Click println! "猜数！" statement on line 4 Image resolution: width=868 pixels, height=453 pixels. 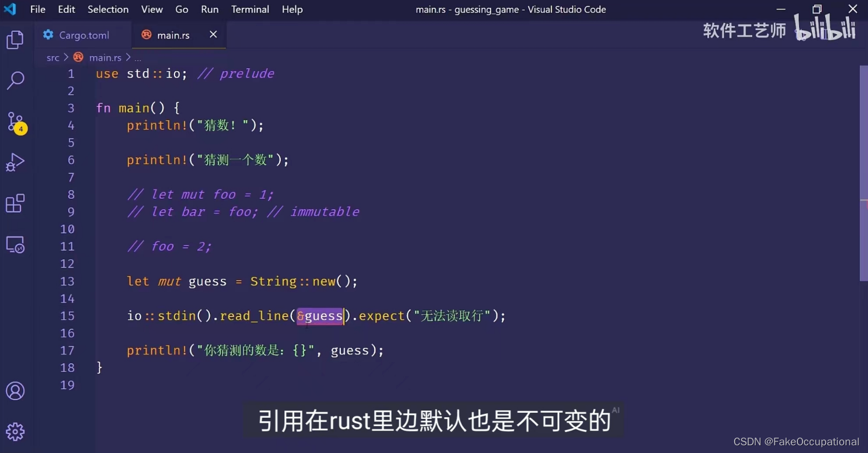tap(196, 125)
